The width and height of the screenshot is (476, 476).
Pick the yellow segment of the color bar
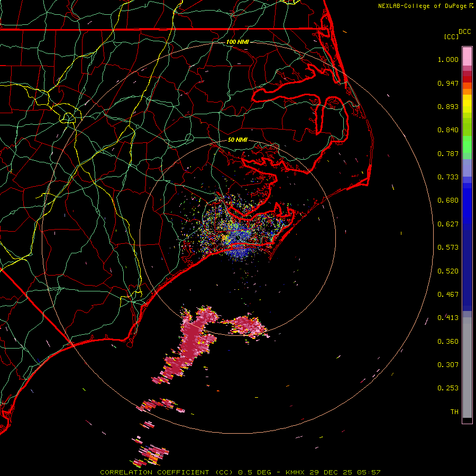tap(467, 104)
